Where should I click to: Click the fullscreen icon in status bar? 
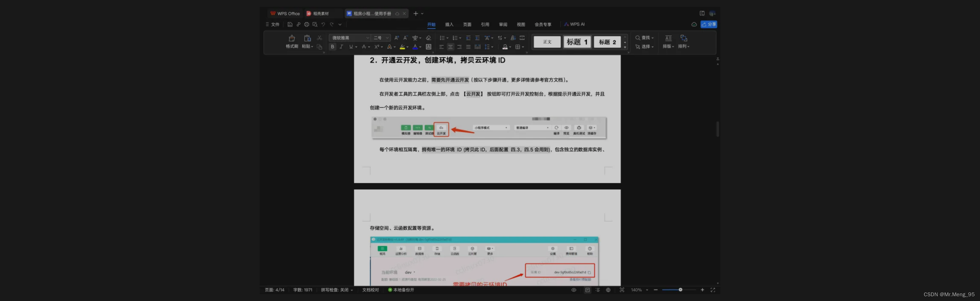point(713,290)
